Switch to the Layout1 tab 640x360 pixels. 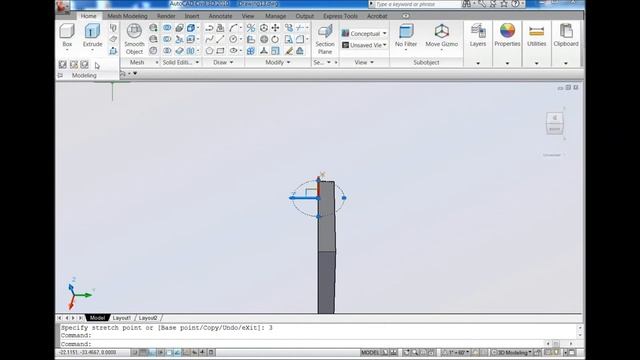tap(122, 318)
